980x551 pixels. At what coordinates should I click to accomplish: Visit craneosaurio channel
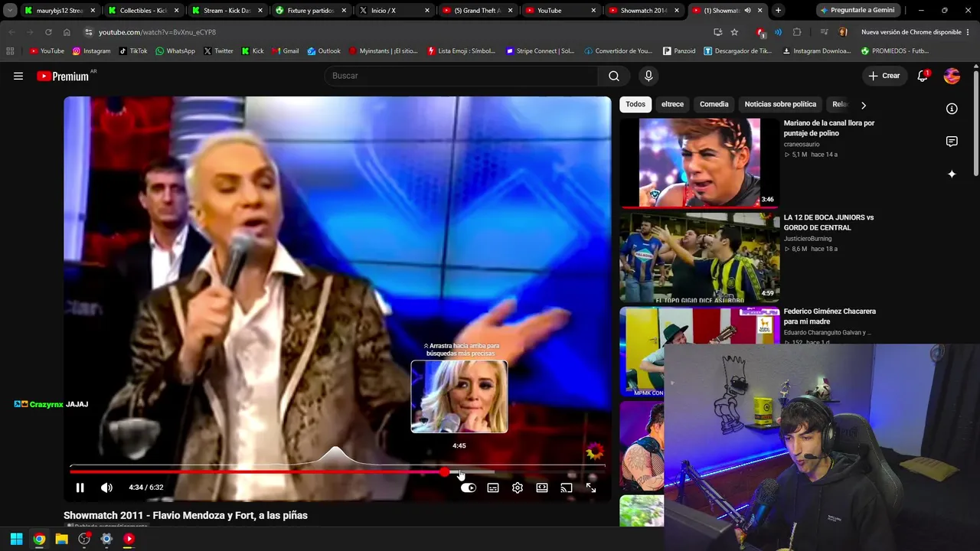pos(801,144)
